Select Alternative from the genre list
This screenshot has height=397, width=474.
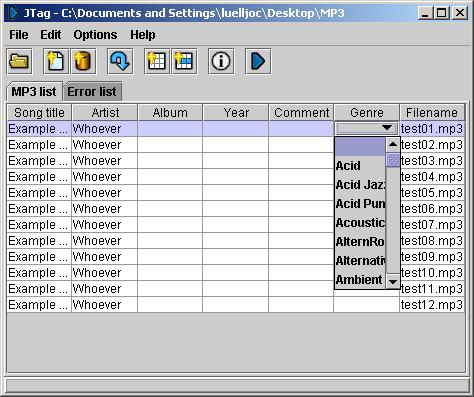[x=360, y=261]
